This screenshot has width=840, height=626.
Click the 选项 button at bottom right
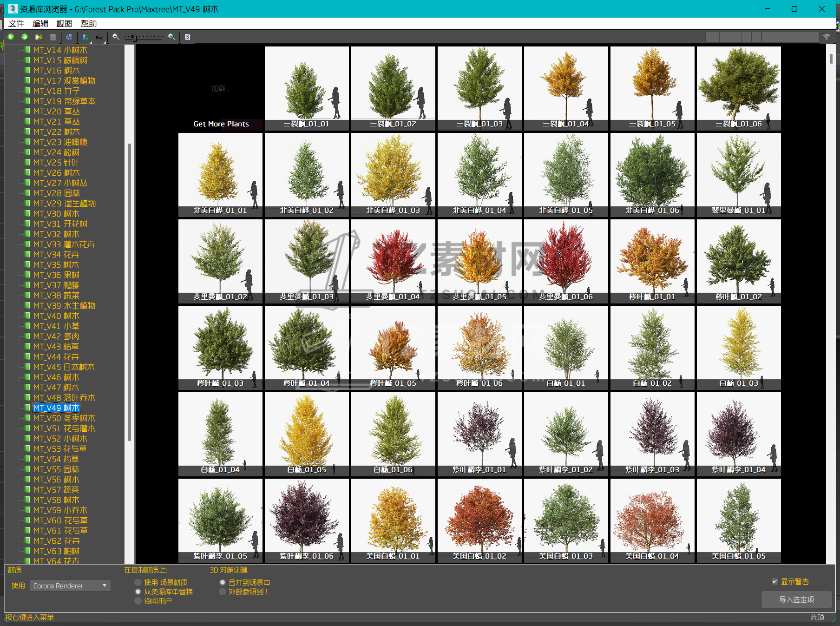[x=817, y=617]
